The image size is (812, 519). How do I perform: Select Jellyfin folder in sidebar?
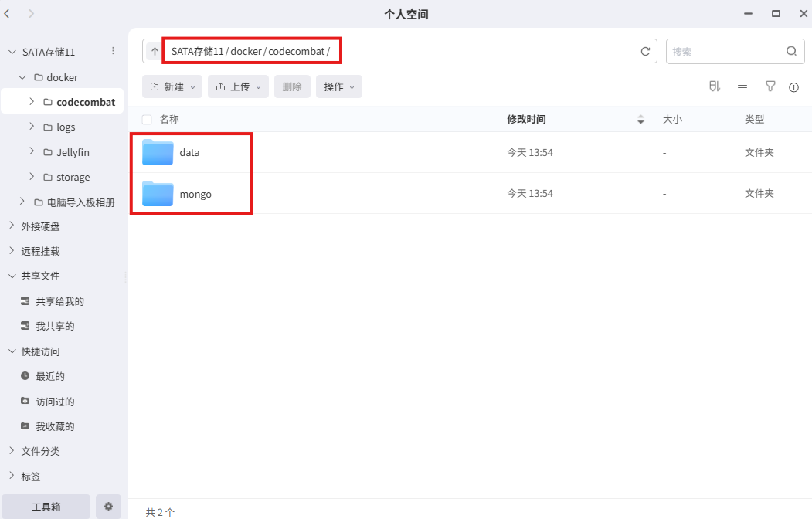73,152
